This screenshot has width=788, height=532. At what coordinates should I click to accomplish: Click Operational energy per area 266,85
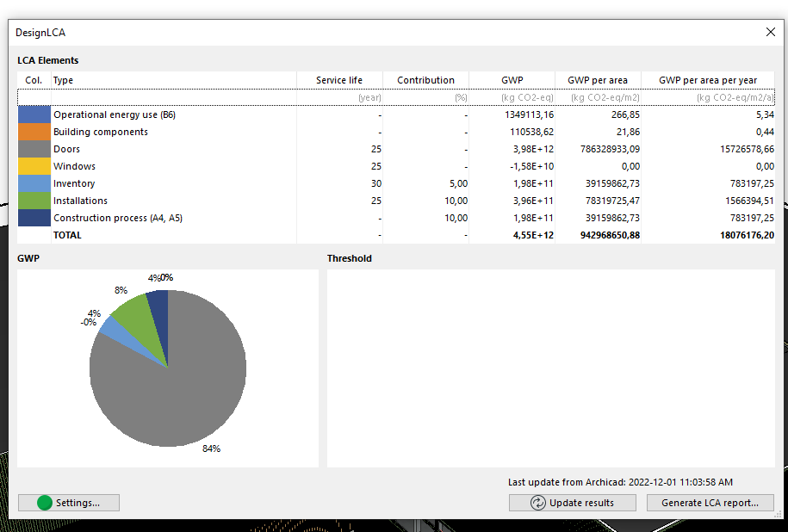tap(626, 114)
